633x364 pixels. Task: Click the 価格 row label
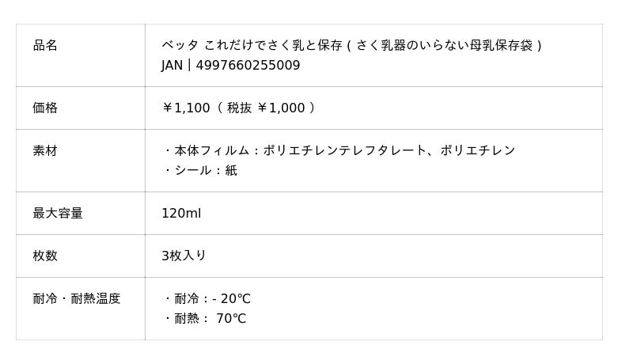pos(45,108)
